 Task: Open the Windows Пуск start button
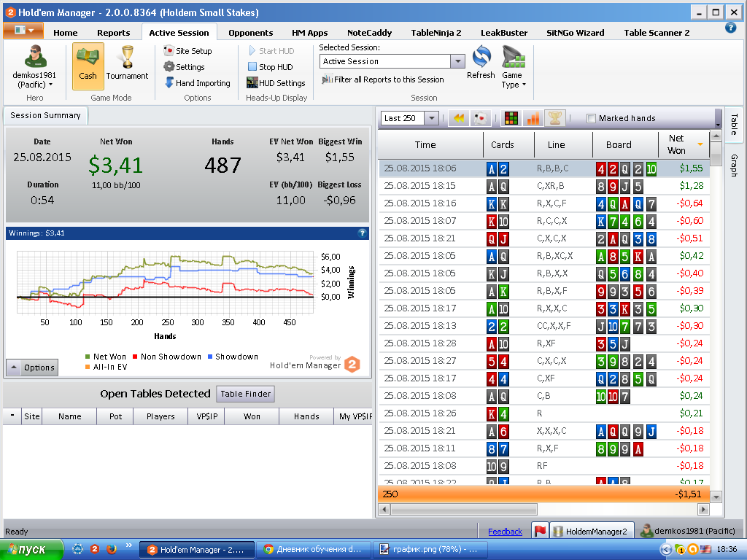point(31,550)
